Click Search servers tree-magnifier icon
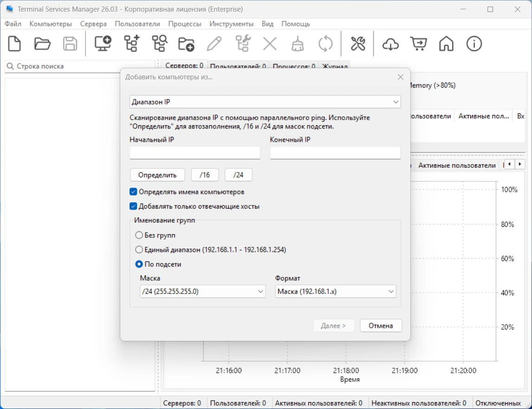Viewport: 532px width, 409px height. point(160,44)
